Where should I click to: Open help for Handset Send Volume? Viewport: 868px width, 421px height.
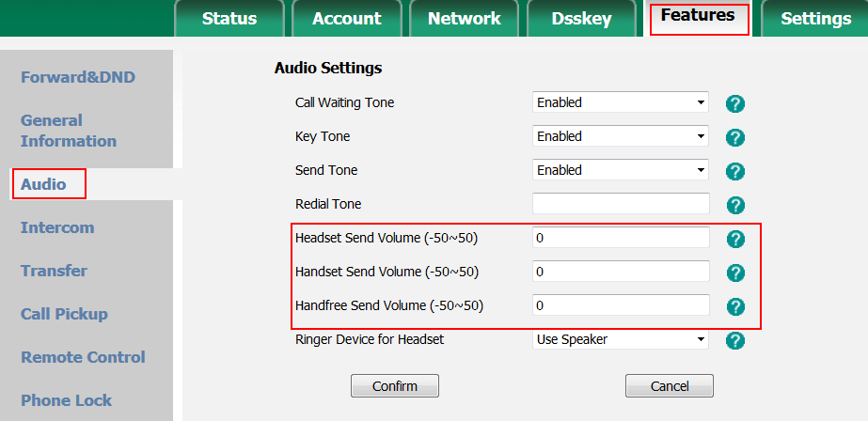pos(735,273)
